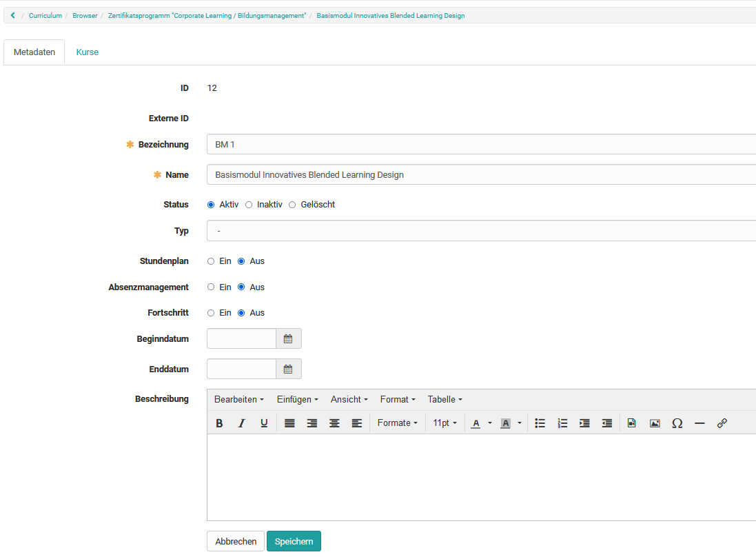The height and width of the screenshot is (559, 756).
Task: Insert a link with chain icon
Action: [x=722, y=423]
